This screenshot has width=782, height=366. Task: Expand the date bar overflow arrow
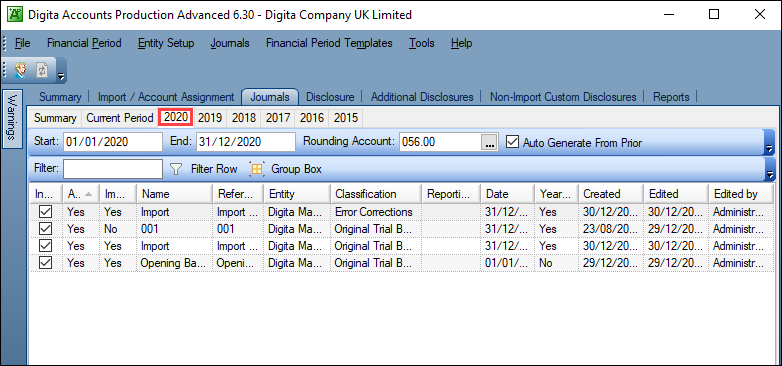[770, 148]
